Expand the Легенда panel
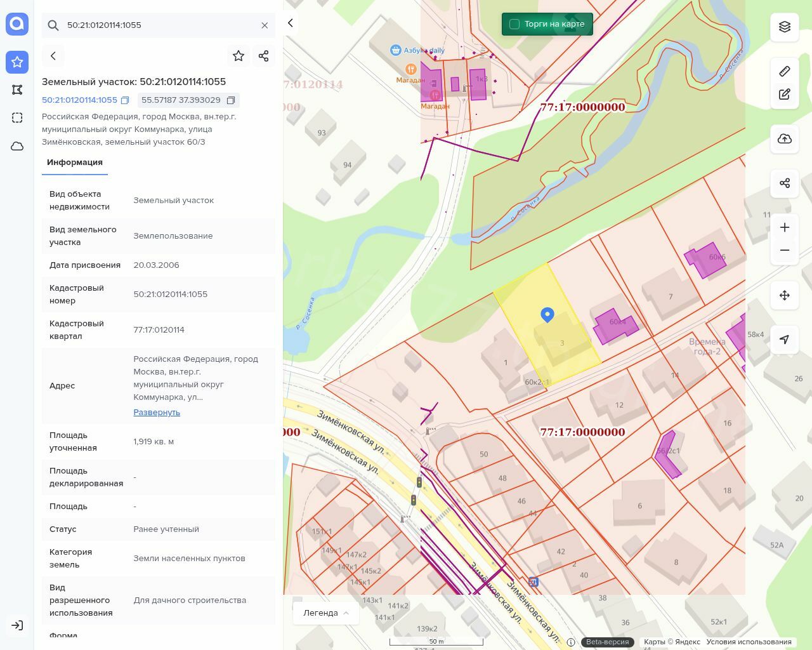This screenshot has height=650, width=812. (326, 613)
